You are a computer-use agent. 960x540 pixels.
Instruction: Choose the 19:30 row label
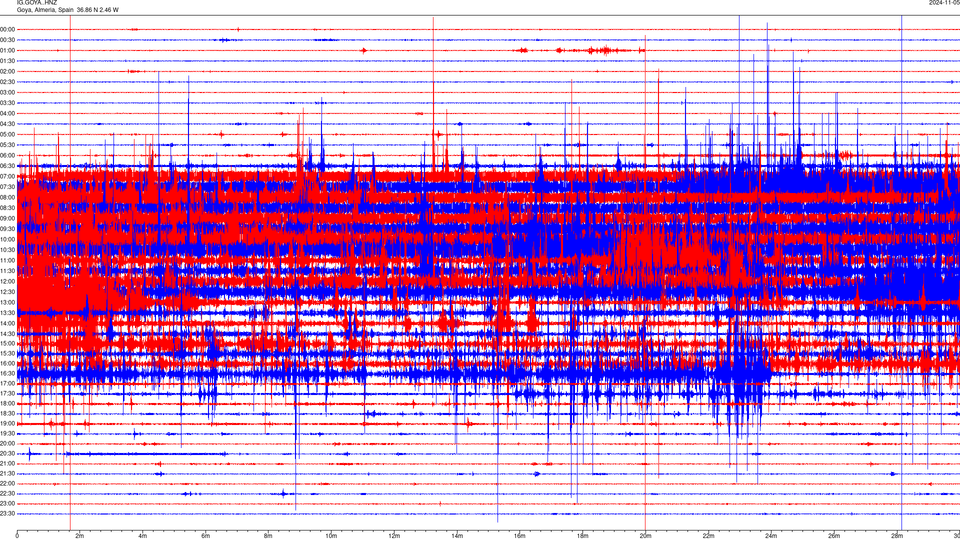pos(7,433)
